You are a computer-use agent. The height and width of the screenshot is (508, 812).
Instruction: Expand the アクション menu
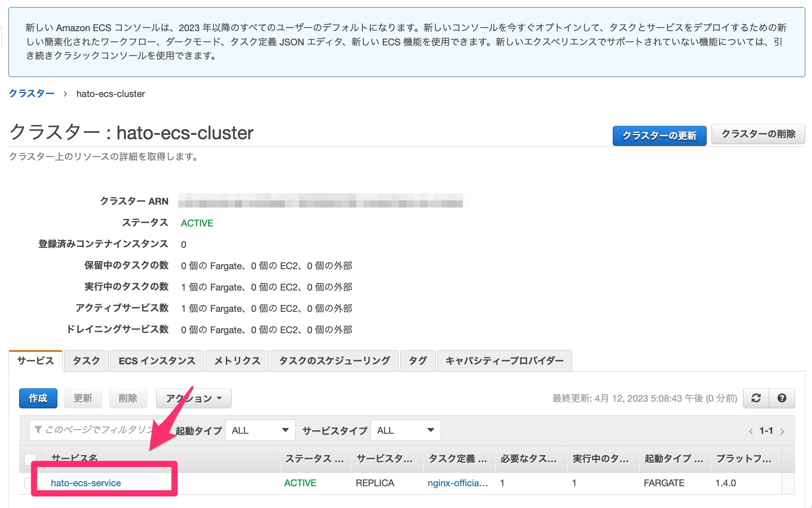(x=193, y=398)
